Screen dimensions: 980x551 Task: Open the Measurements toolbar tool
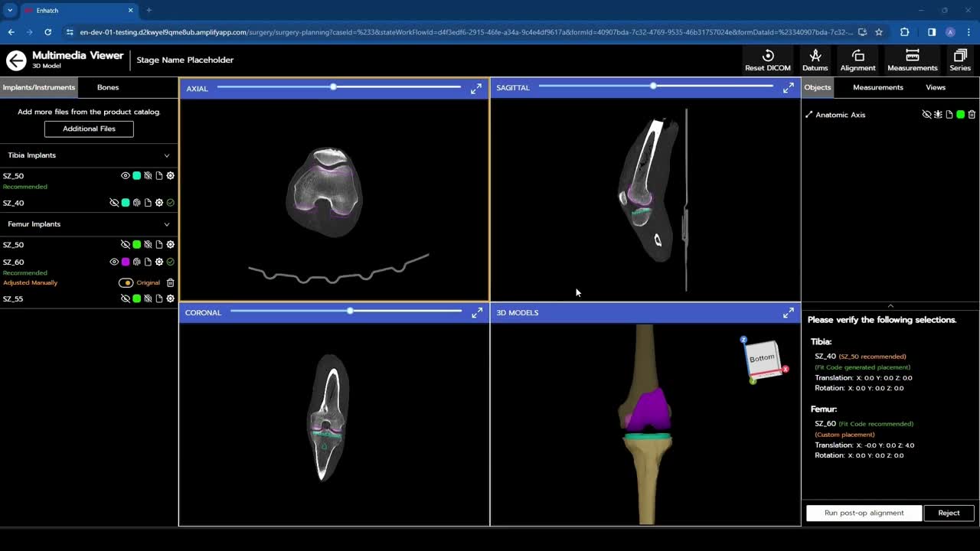click(912, 60)
